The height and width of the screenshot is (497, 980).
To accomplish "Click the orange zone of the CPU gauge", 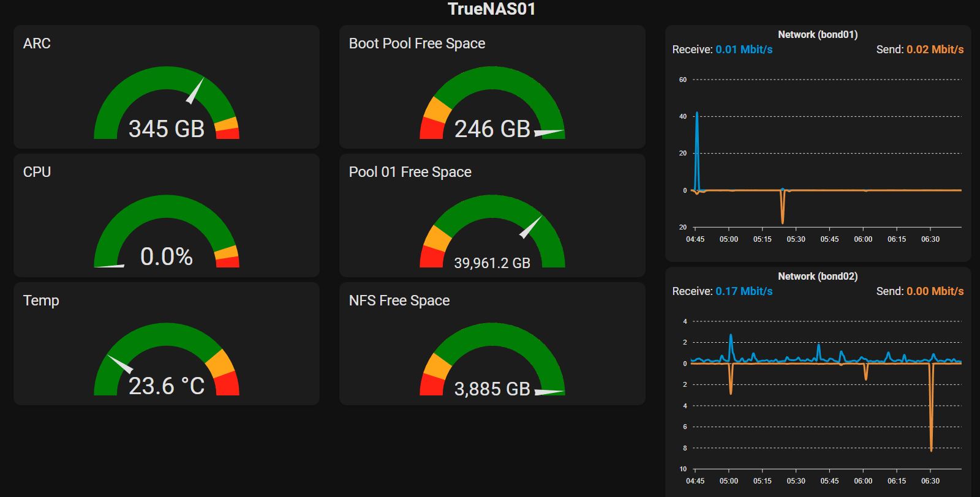I will click(227, 252).
